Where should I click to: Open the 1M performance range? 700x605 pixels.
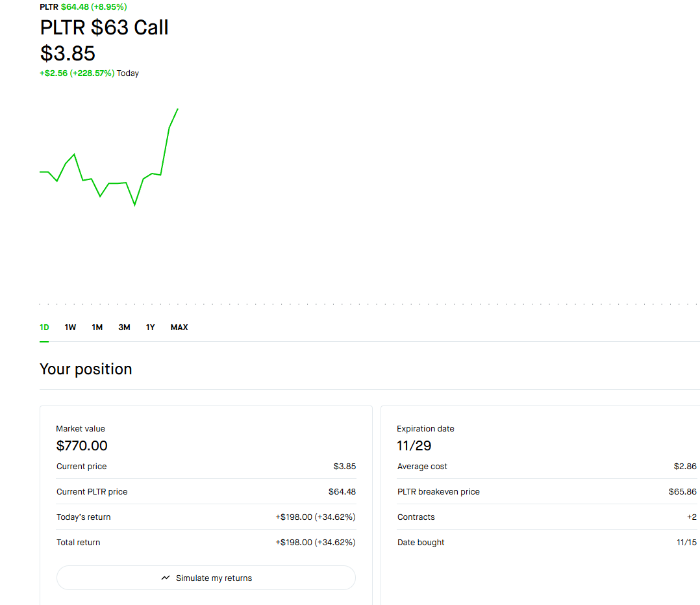[x=97, y=327]
